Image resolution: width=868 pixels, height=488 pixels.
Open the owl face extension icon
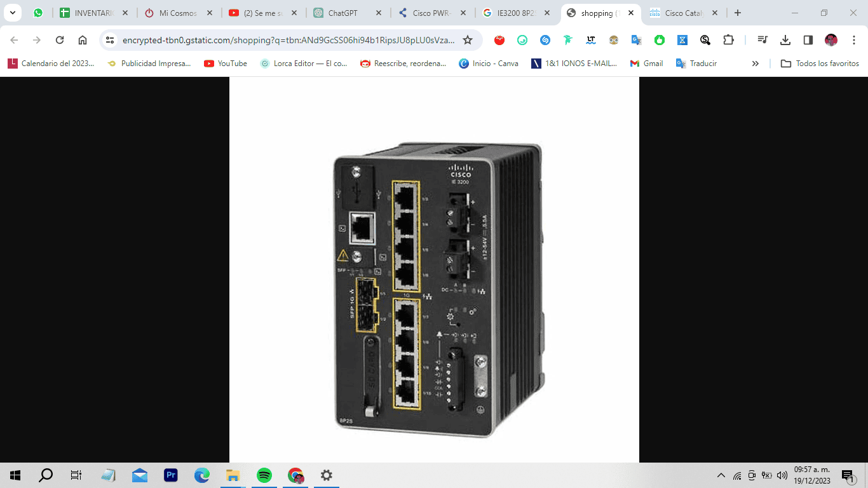pos(614,40)
